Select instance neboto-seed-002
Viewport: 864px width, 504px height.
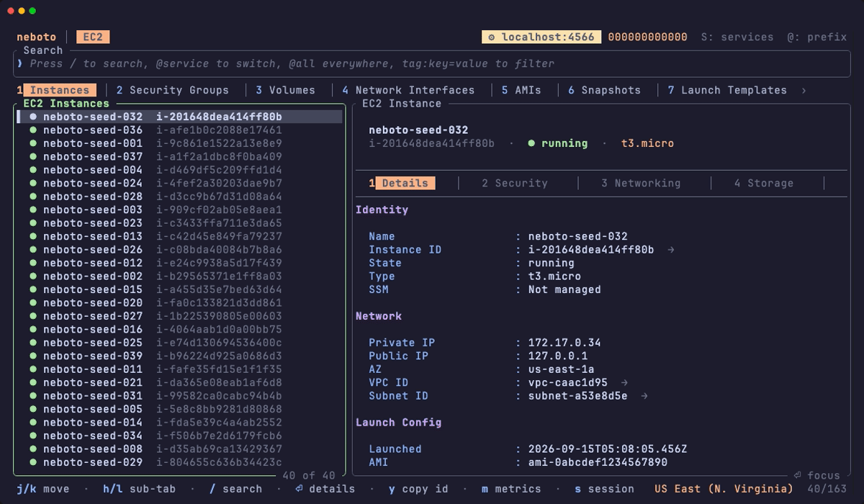pyautogui.click(x=179, y=276)
